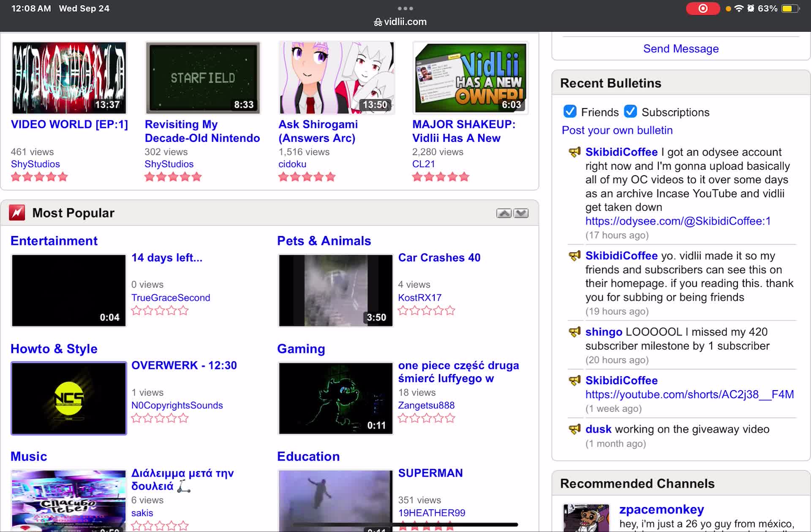Move Most Popular section down arrow

521,213
